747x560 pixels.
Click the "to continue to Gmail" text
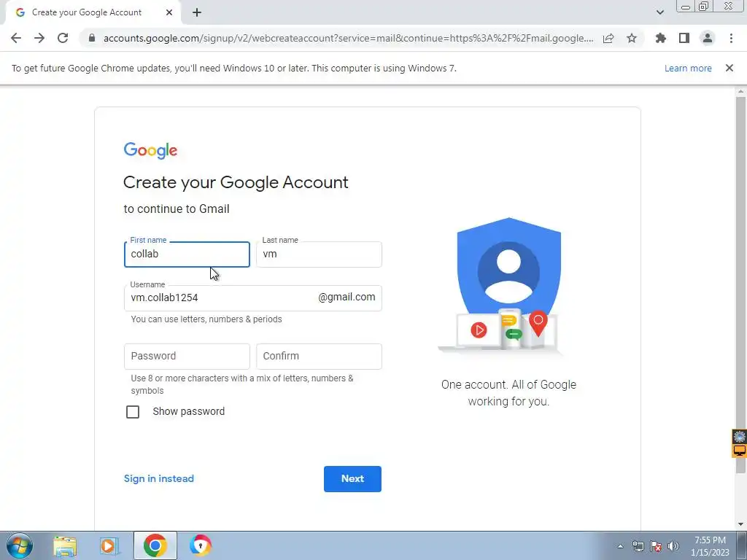pos(177,209)
